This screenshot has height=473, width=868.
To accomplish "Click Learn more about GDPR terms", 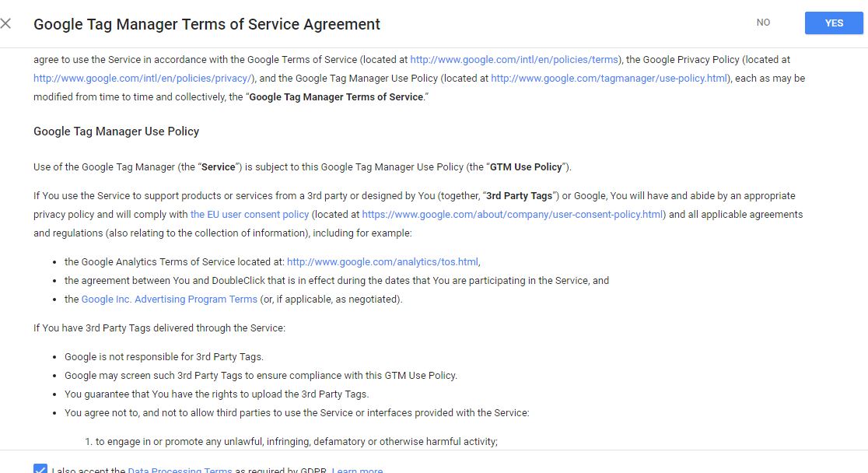I will [x=358, y=470].
